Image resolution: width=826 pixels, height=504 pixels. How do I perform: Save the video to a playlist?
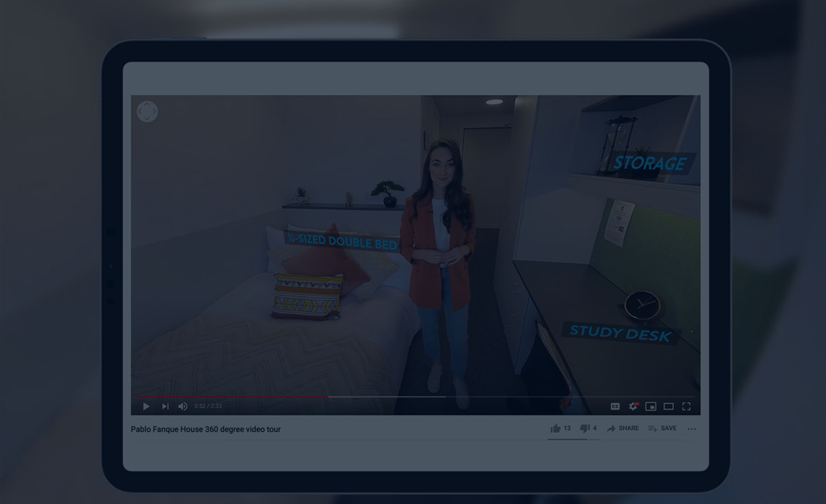point(662,428)
